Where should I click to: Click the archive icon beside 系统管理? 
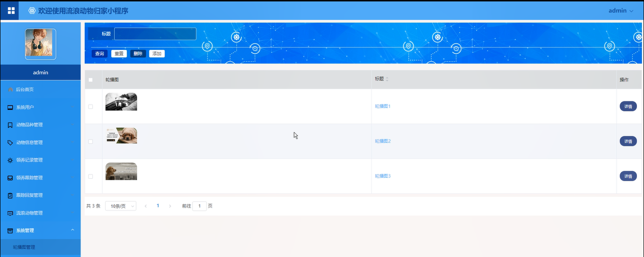10,231
